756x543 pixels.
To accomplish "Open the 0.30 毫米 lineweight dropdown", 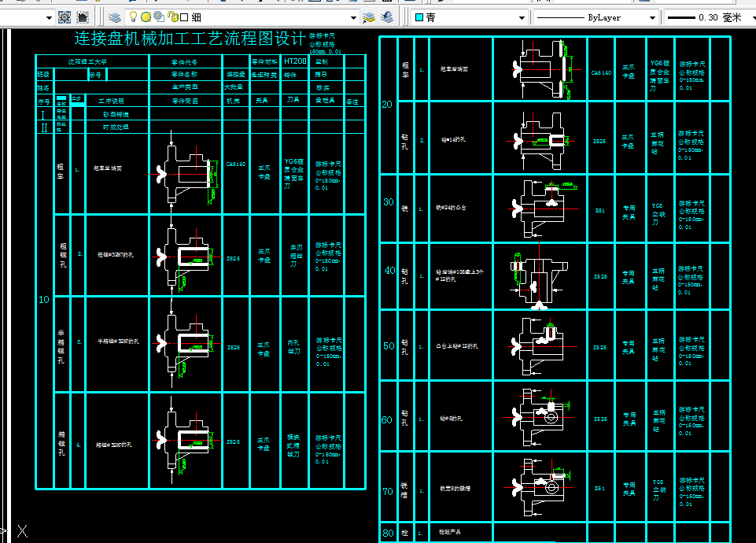I will coord(753,18).
